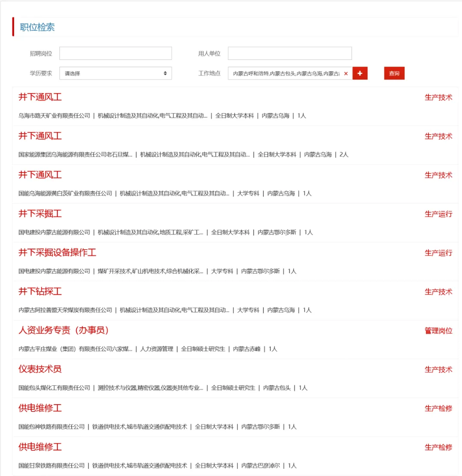Open 井下通风工 job at 国能乌海能源黄白茨矿业
The height and width of the screenshot is (476, 462).
click(40, 175)
